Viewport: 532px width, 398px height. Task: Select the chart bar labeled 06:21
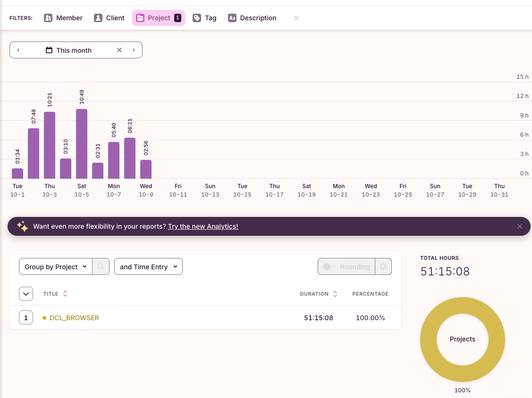coord(130,158)
